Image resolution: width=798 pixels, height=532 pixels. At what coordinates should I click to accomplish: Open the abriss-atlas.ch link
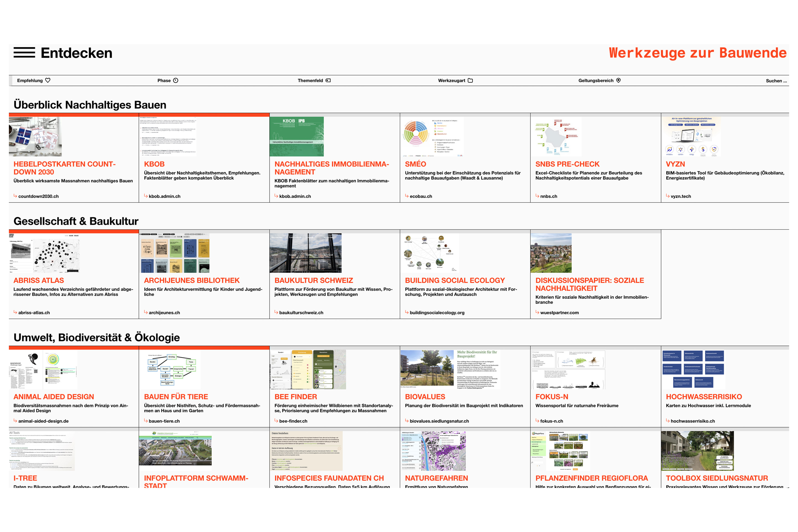(x=34, y=313)
